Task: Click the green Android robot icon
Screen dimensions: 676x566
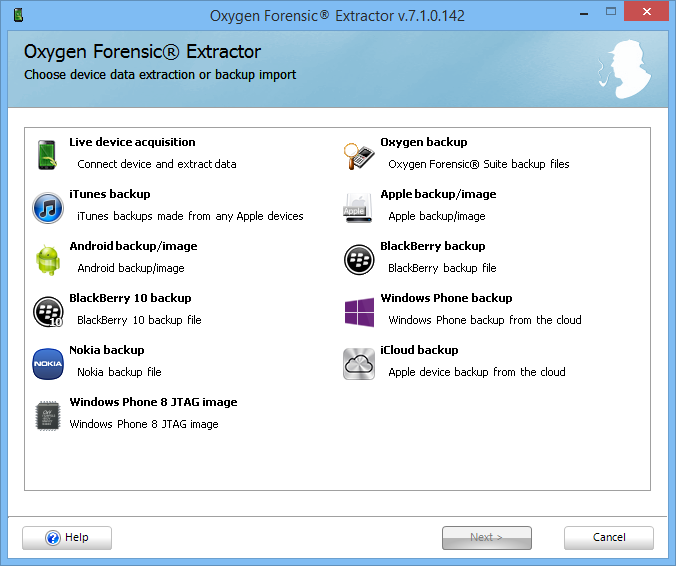Action: click(x=48, y=260)
